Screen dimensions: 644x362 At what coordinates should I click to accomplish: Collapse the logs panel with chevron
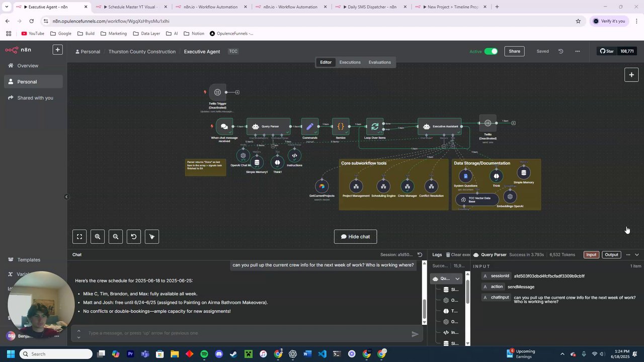click(637, 255)
